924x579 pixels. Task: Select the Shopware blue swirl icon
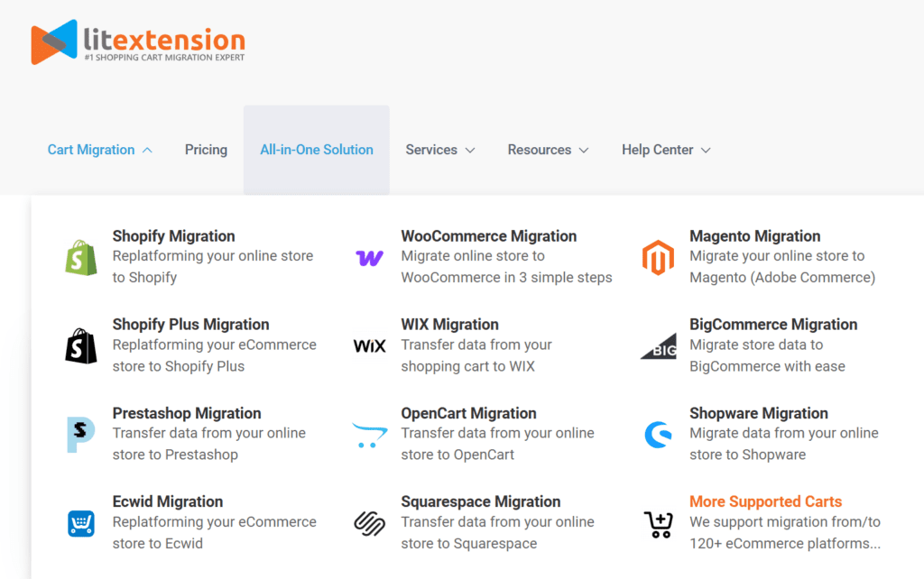[658, 435]
